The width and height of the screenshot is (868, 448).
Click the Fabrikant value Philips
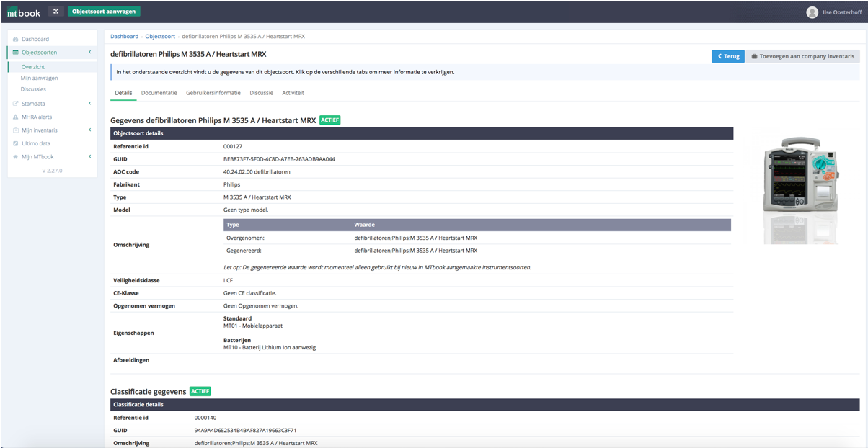click(231, 184)
